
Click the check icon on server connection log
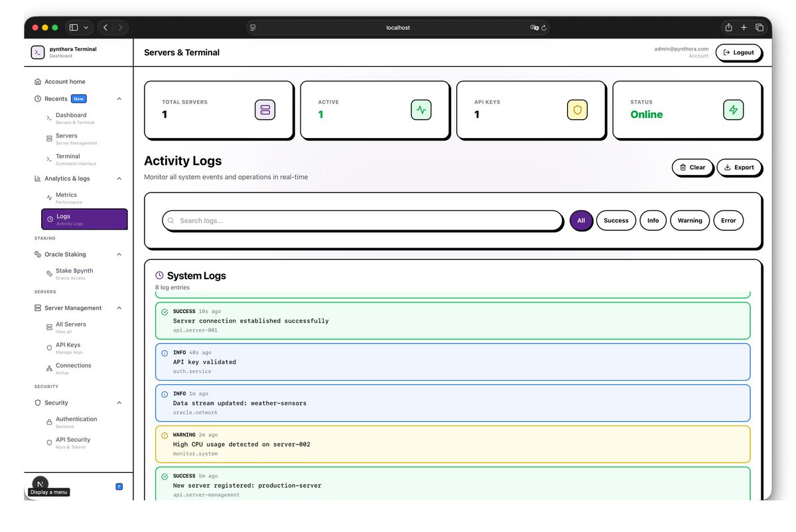click(x=165, y=312)
